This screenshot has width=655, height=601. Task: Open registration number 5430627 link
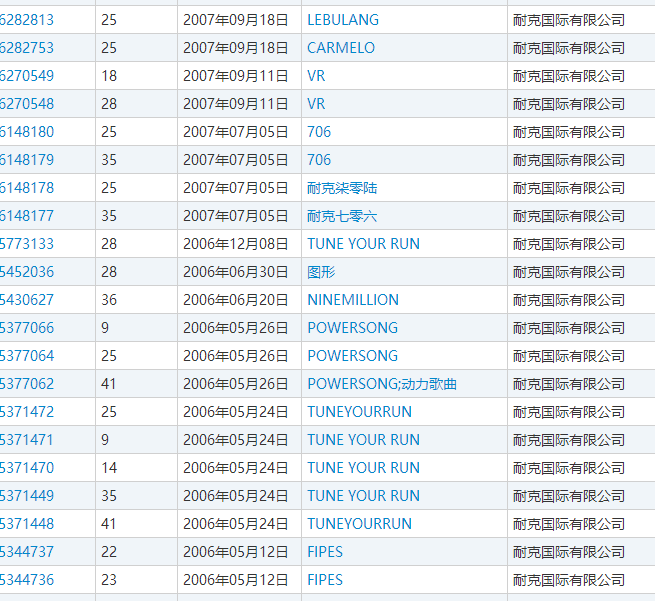[27, 300]
